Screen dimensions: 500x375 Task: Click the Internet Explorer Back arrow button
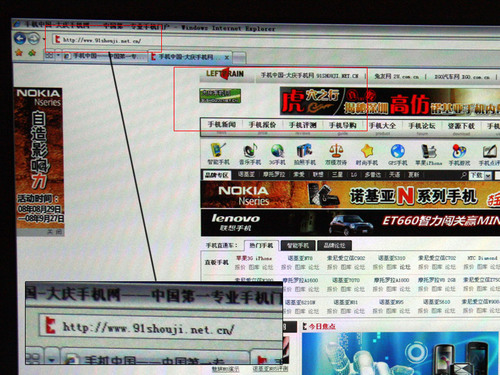coord(20,39)
